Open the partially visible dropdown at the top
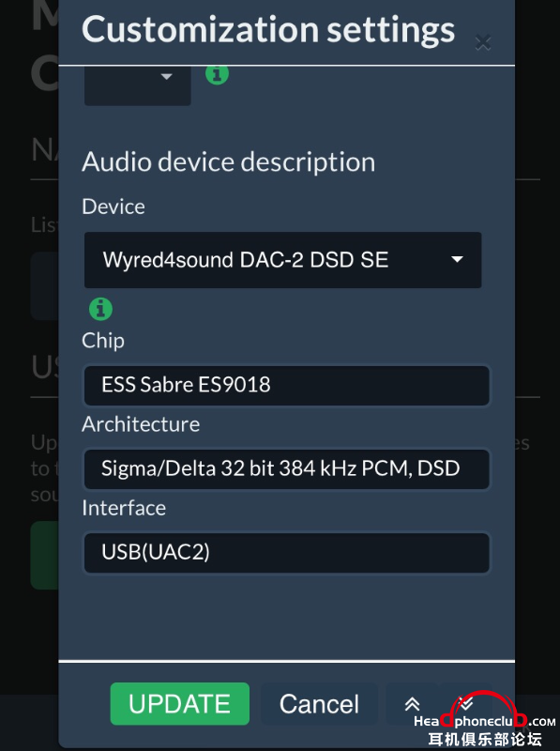The width and height of the screenshot is (560, 751). (138, 85)
